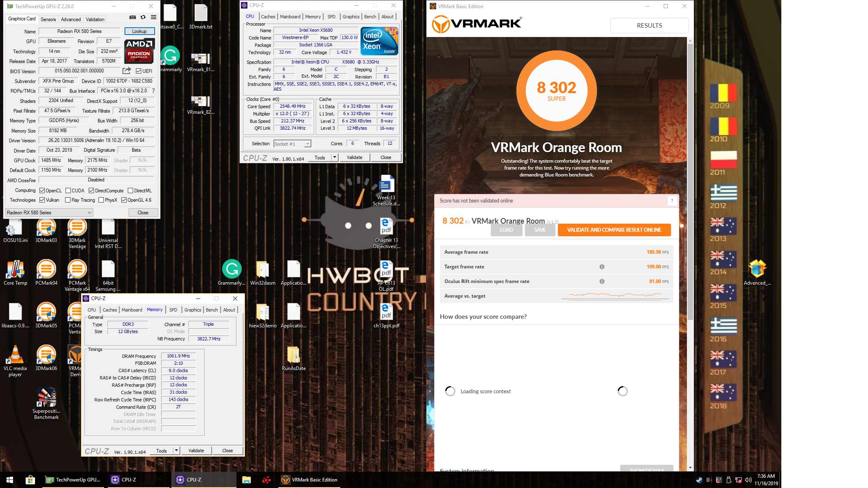Click Validate and Compare Result Online
This screenshot has height=488, width=868.
614,230
